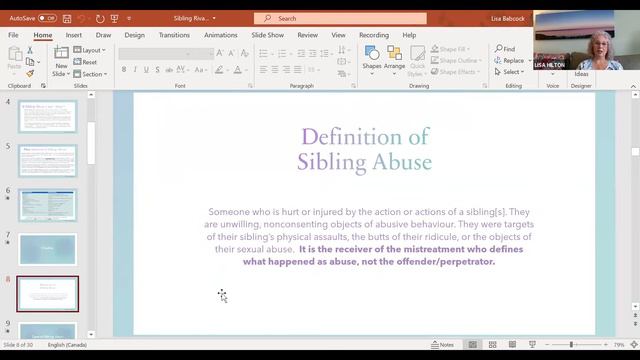
Task: Click the zoom slider handle
Action: (x=571, y=345)
